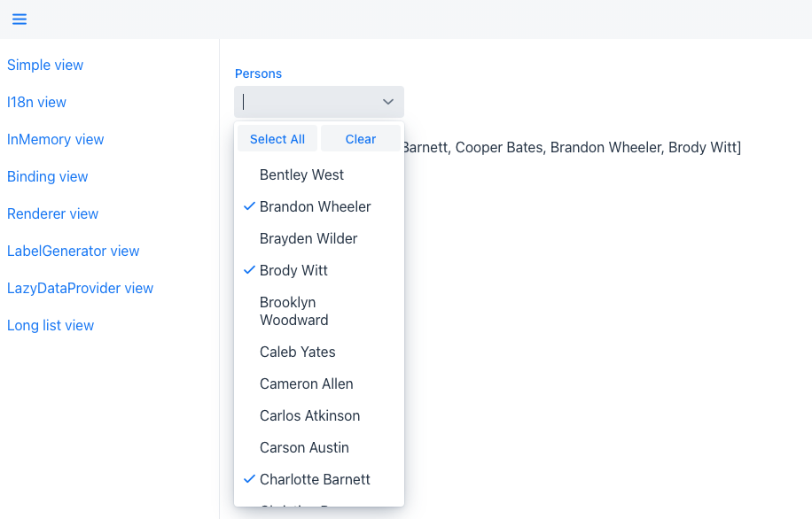Open LazyDataProvider view

[x=80, y=288]
